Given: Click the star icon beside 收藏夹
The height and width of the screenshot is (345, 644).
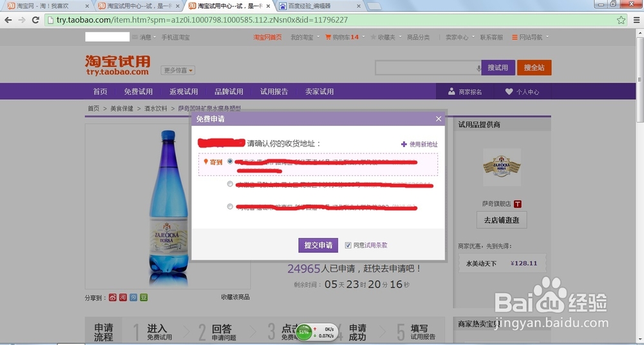Looking at the screenshot, I should pyautogui.click(x=373, y=37).
